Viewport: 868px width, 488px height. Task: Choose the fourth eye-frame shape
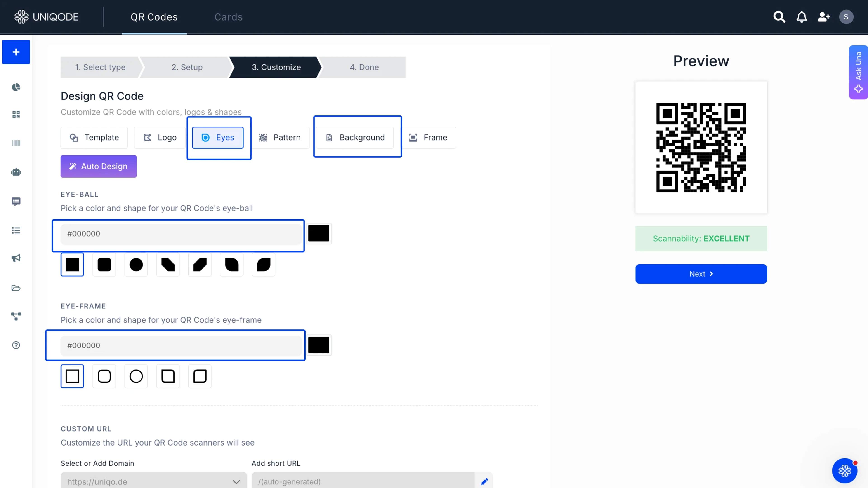click(168, 376)
